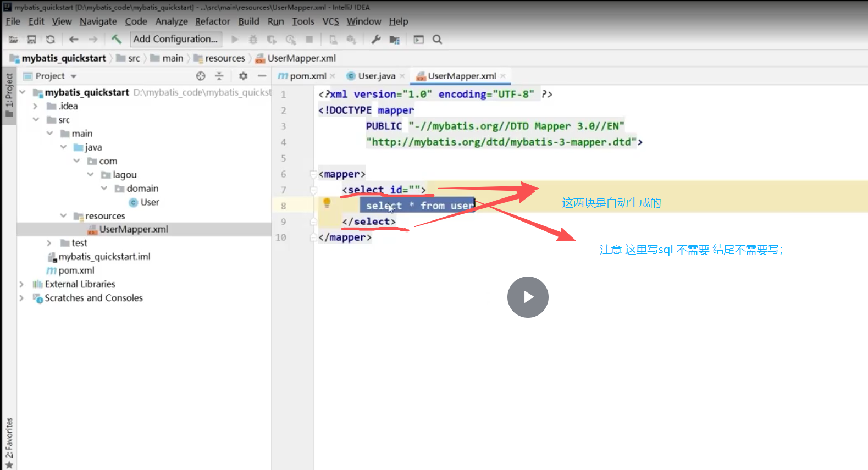The height and width of the screenshot is (470, 868).
Task: Click the Run play icon in toolbar
Action: pyautogui.click(x=235, y=40)
